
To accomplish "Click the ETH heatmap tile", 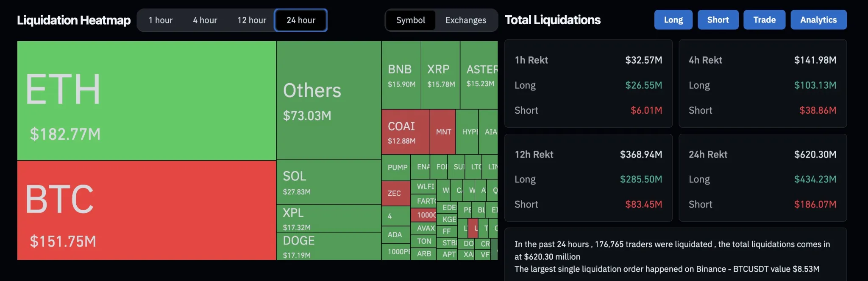I will click(146, 101).
